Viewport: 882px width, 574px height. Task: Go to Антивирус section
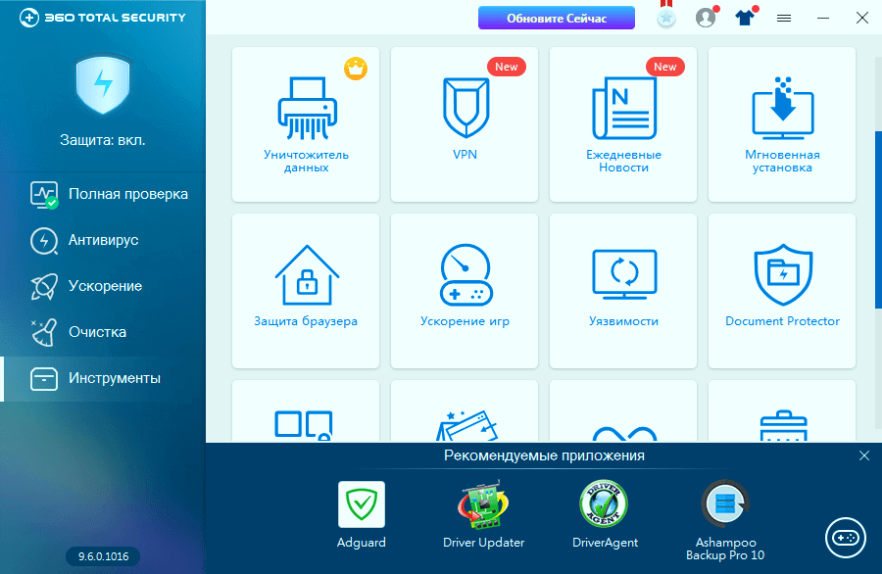103,240
